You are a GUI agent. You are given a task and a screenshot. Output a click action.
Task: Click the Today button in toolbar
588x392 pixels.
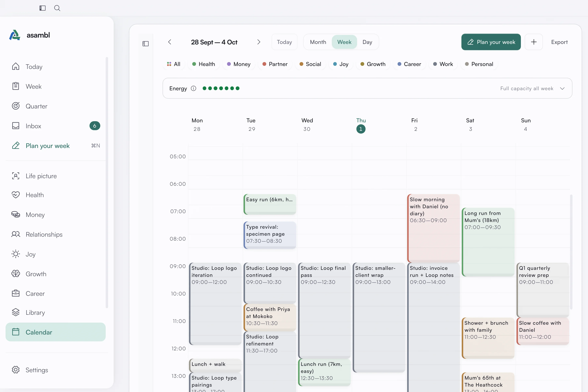click(285, 42)
